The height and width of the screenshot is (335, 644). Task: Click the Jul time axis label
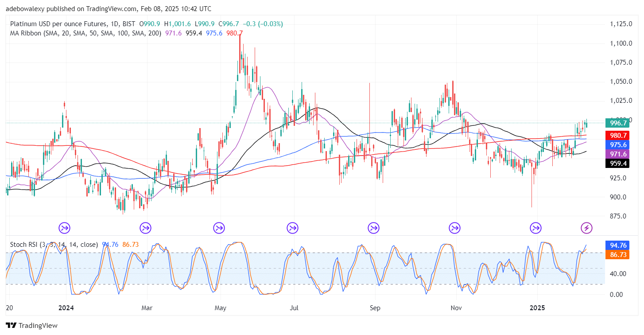pos(294,307)
